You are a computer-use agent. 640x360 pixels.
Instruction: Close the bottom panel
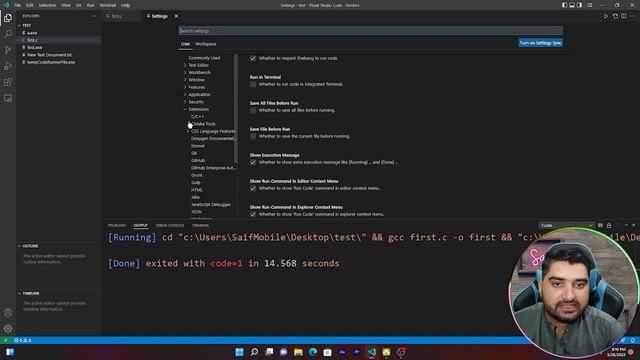[633, 225]
